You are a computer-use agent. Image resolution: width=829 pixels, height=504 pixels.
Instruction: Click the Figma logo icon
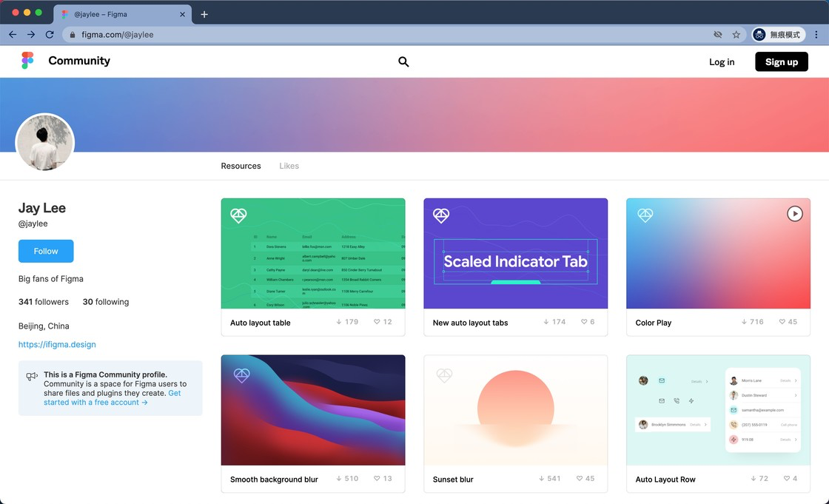pos(27,60)
